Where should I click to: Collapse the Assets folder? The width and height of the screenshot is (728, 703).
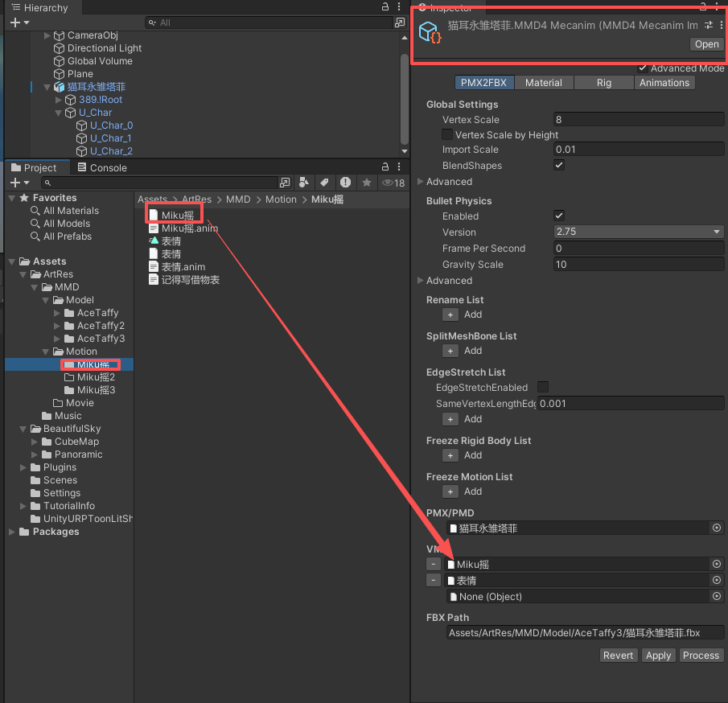(x=11, y=261)
